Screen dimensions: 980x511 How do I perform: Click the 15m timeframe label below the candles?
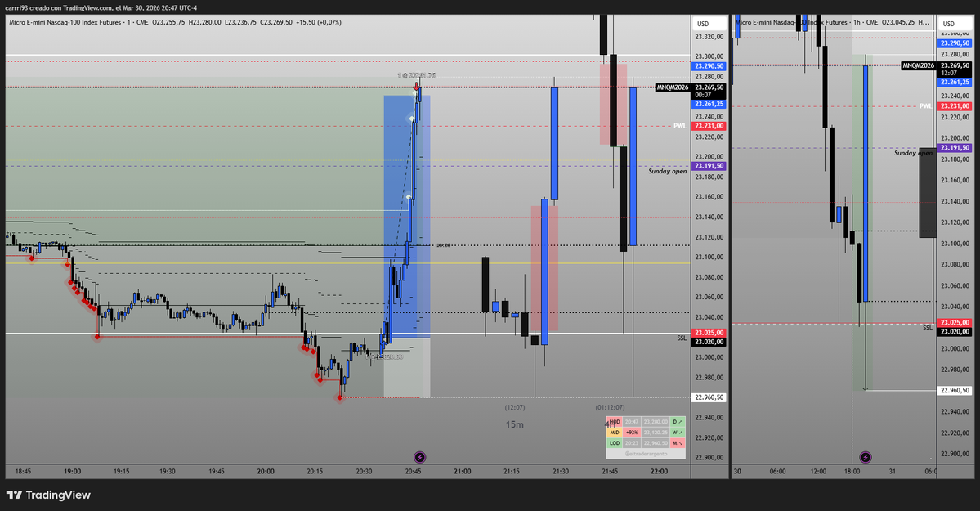[514, 424]
